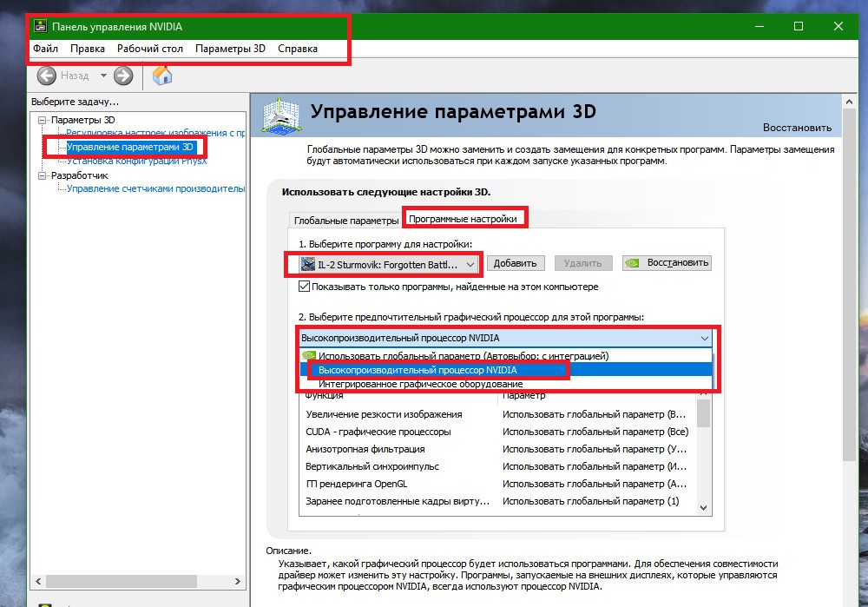Screen dimensions: 868x607
Task: Choose Интегрированное графическое оборудование option
Action: coord(505,383)
